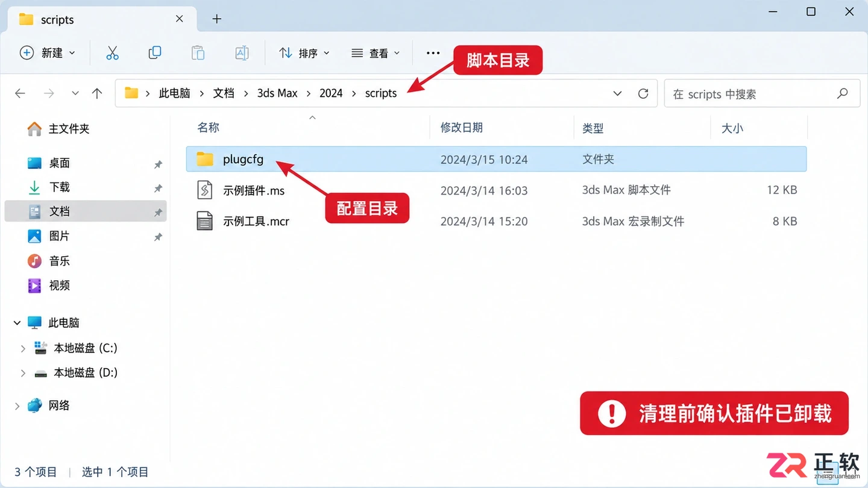Expand 本地磁盘 (C:) in sidebar

pos(23,348)
